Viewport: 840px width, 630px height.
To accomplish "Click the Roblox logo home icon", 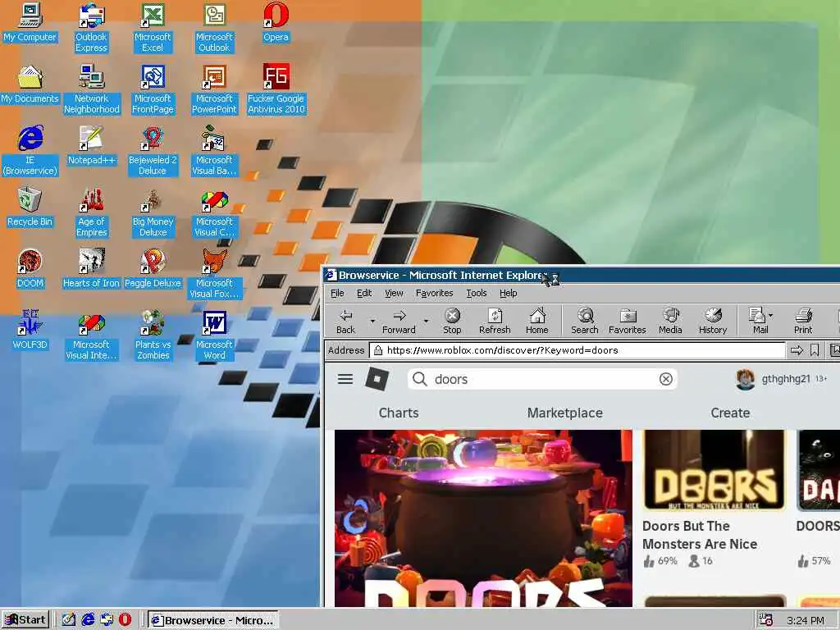I will click(x=377, y=379).
